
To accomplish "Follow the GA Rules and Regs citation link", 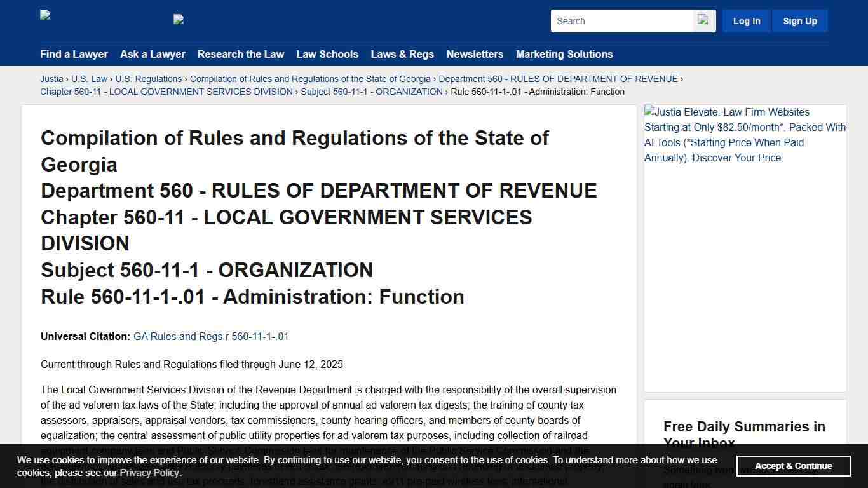I will tap(211, 336).
